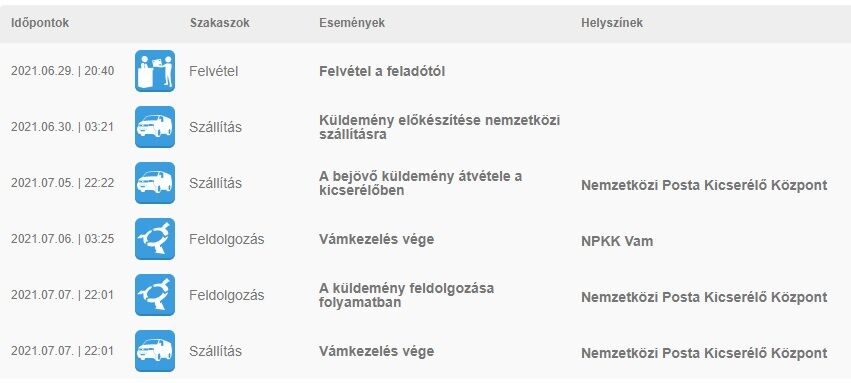Screen dimensions: 851x383
Task: Select the Szakaszok column header
Action: click(x=220, y=23)
